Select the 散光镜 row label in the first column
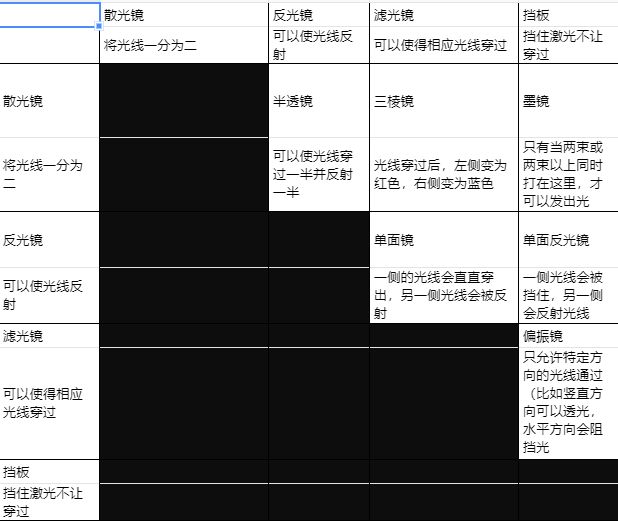This screenshot has height=521, width=618. (x=49, y=100)
